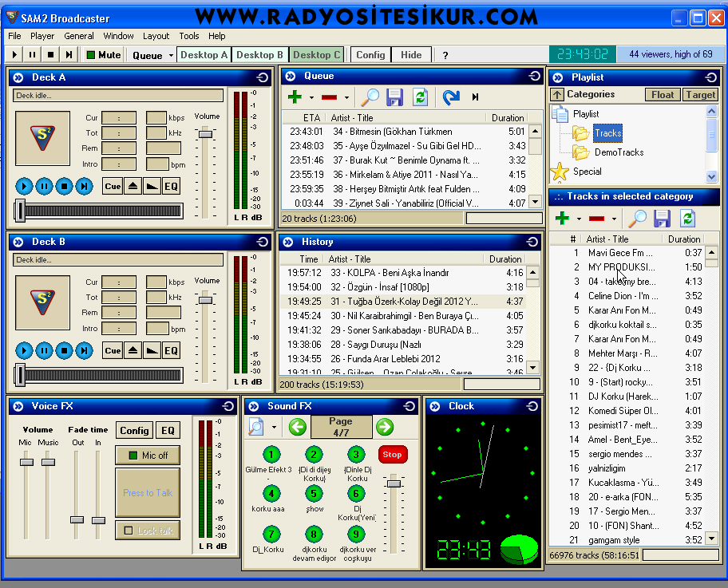Trigger sound effect 9 djkorku ver coşkuyu

[x=356, y=535]
